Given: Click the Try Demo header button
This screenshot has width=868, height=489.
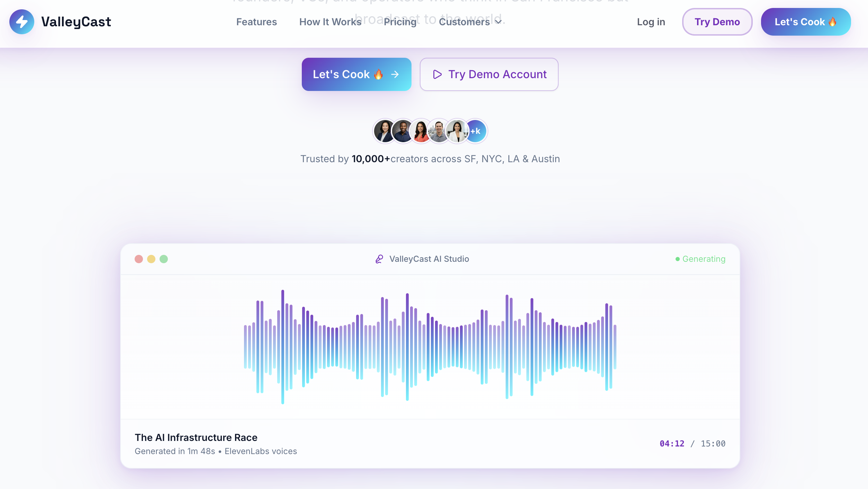Looking at the screenshot, I should click(717, 22).
